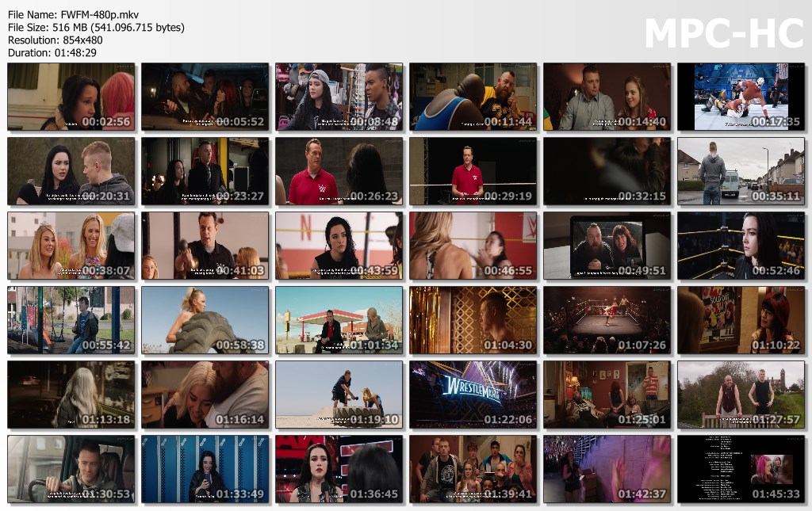Select the thumbnail stamped 01:36:45
The image size is (812, 511).
(339, 469)
